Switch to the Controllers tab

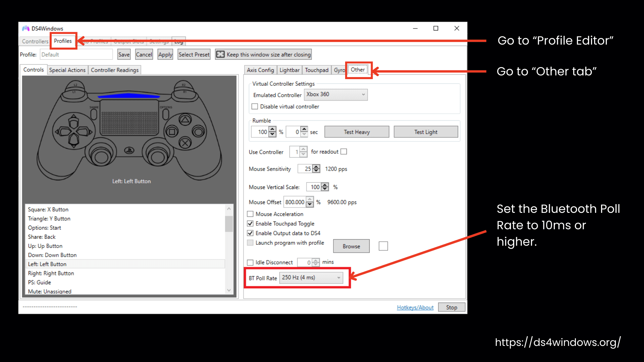(x=35, y=41)
